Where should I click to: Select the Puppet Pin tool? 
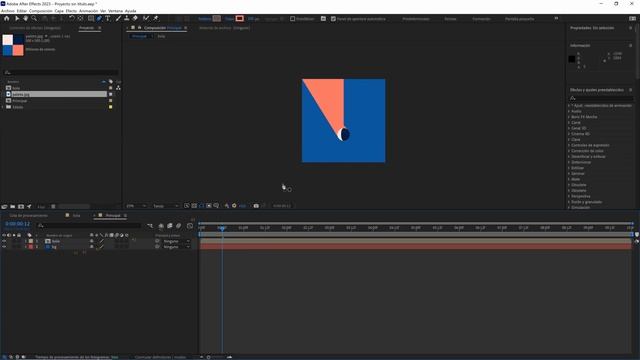[156, 18]
